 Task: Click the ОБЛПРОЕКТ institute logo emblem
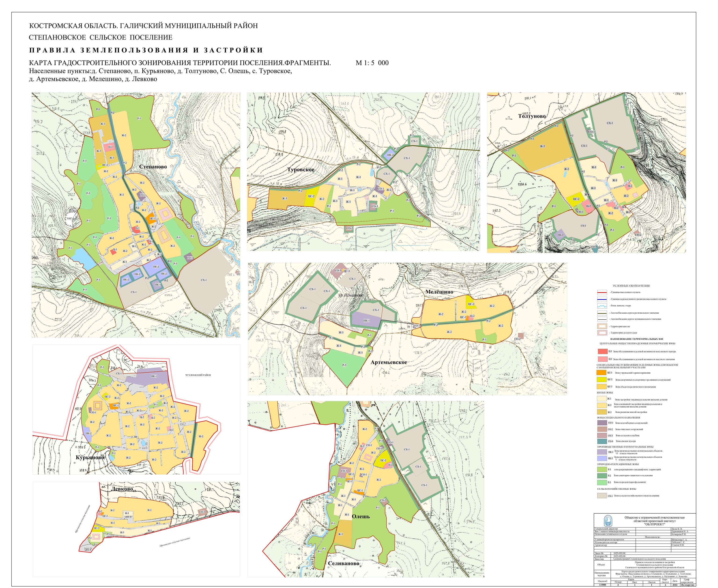(608, 521)
